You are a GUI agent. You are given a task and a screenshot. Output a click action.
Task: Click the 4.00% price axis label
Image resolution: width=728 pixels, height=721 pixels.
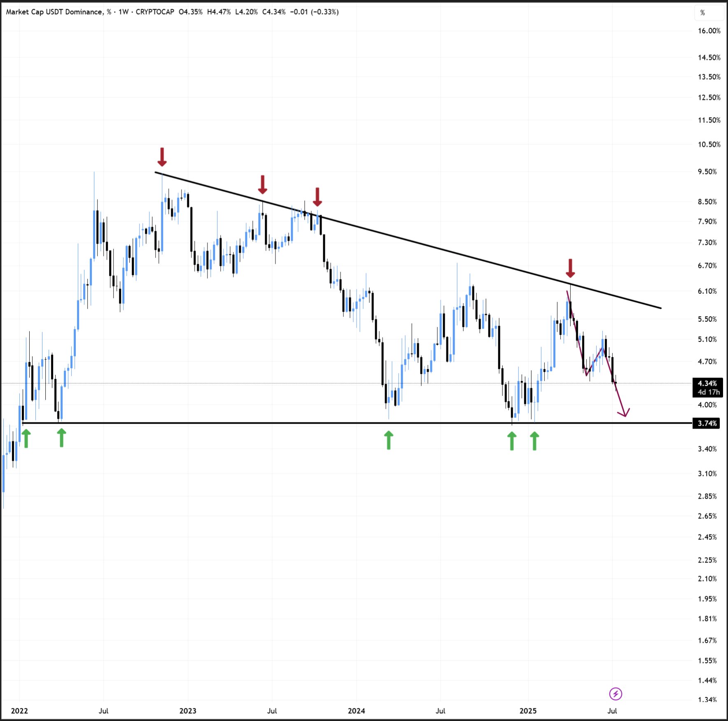point(707,405)
